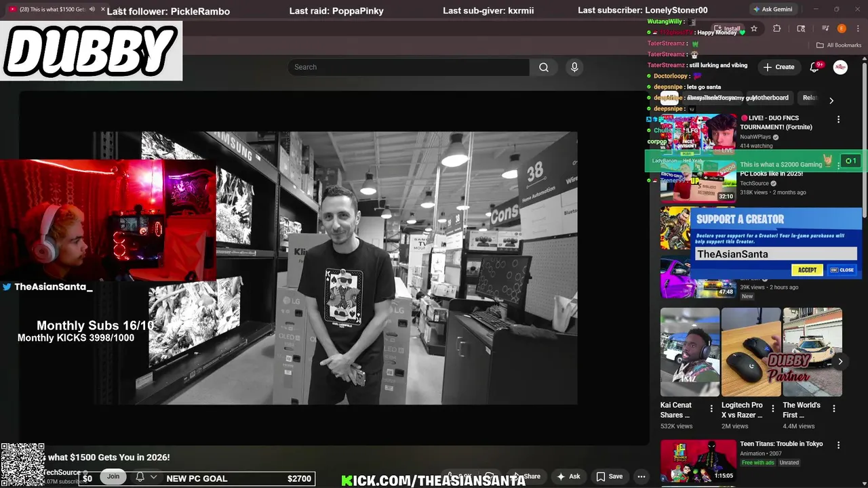The height and width of the screenshot is (488, 868).
Task: Open options for Teen Titans video
Action: point(838,445)
